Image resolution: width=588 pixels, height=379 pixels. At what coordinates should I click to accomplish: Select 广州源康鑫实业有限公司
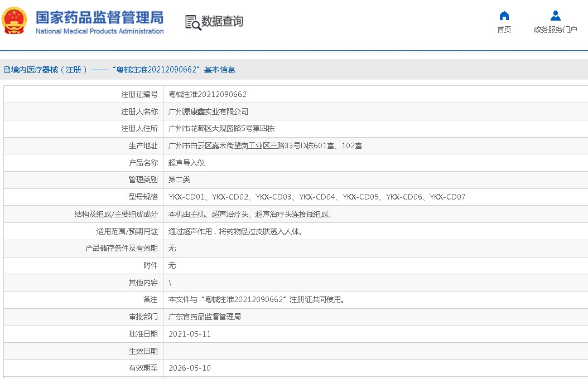click(208, 111)
